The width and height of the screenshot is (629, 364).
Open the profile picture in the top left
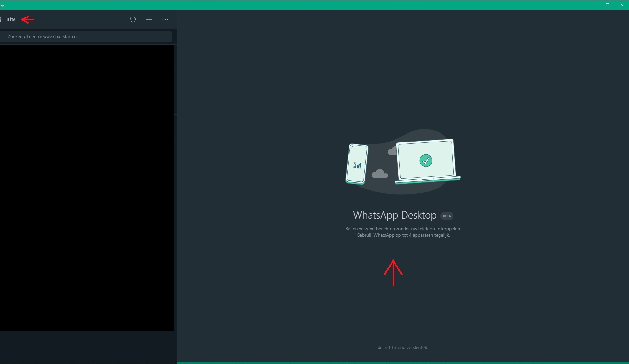[x=1, y=19]
